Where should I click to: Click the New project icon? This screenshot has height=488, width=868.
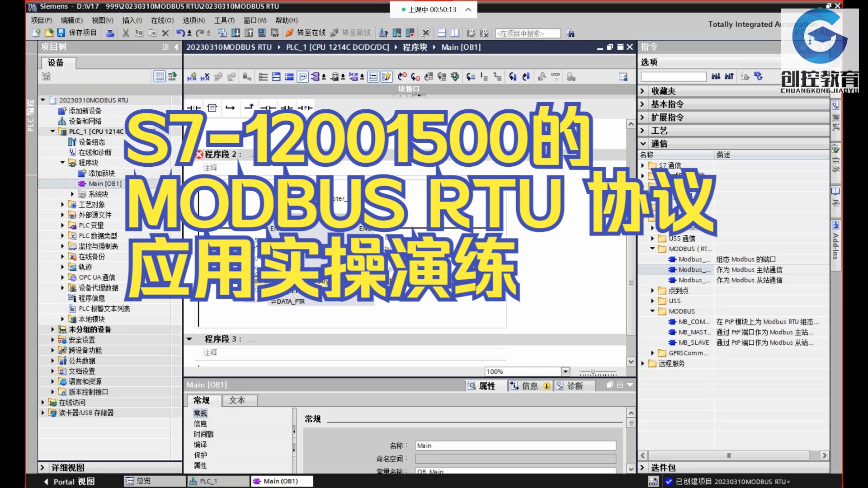(37, 33)
